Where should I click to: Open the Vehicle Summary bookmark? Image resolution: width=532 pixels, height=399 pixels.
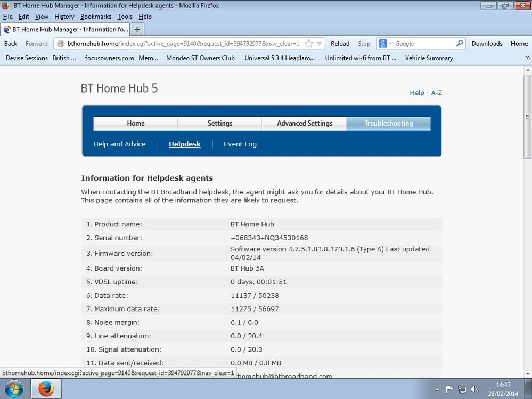point(429,58)
